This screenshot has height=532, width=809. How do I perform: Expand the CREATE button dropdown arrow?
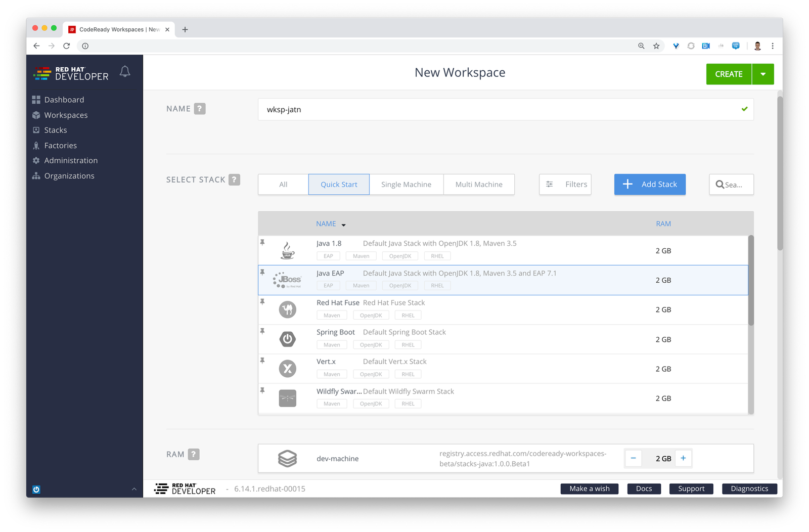(x=763, y=74)
